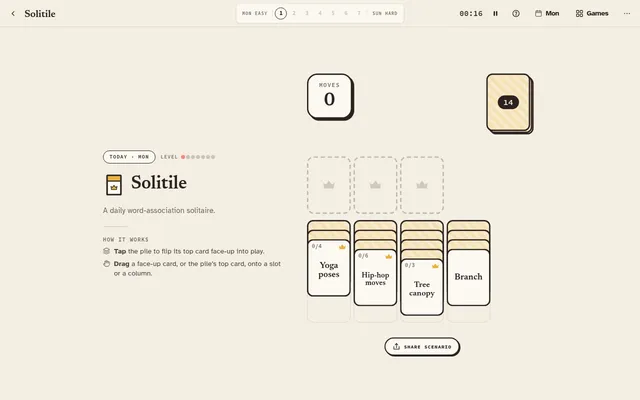Image resolution: width=640 pixels, height=400 pixels.
Task: Click the Share Scenario button
Action: point(422,347)
